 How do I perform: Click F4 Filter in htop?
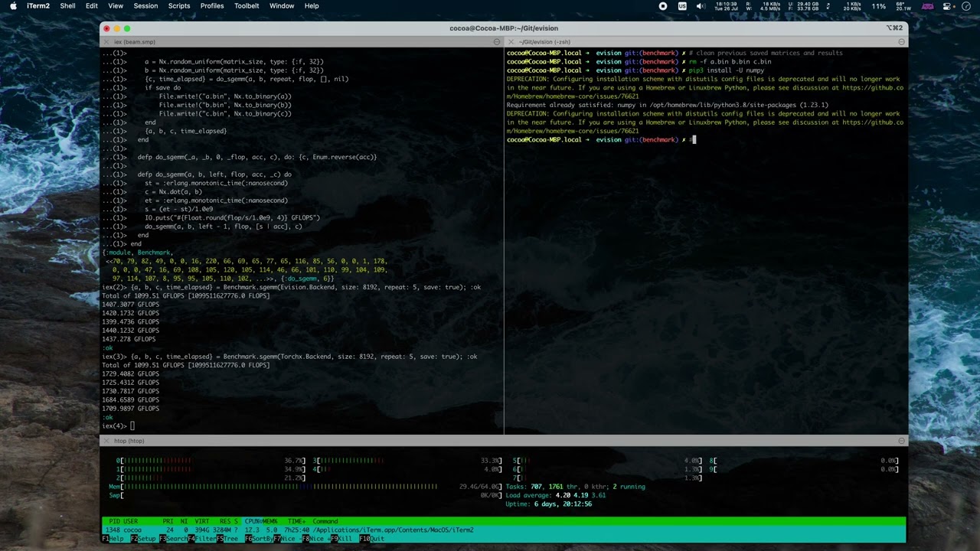point(202,539)
